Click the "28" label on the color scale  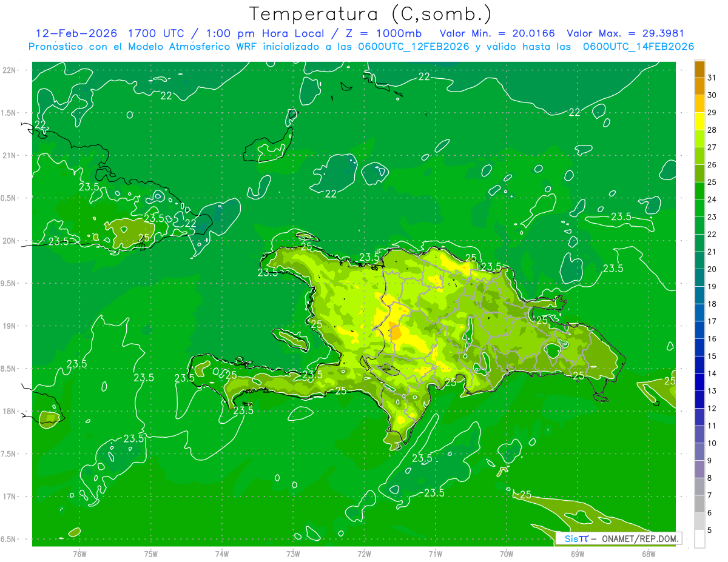pos(712,130)
